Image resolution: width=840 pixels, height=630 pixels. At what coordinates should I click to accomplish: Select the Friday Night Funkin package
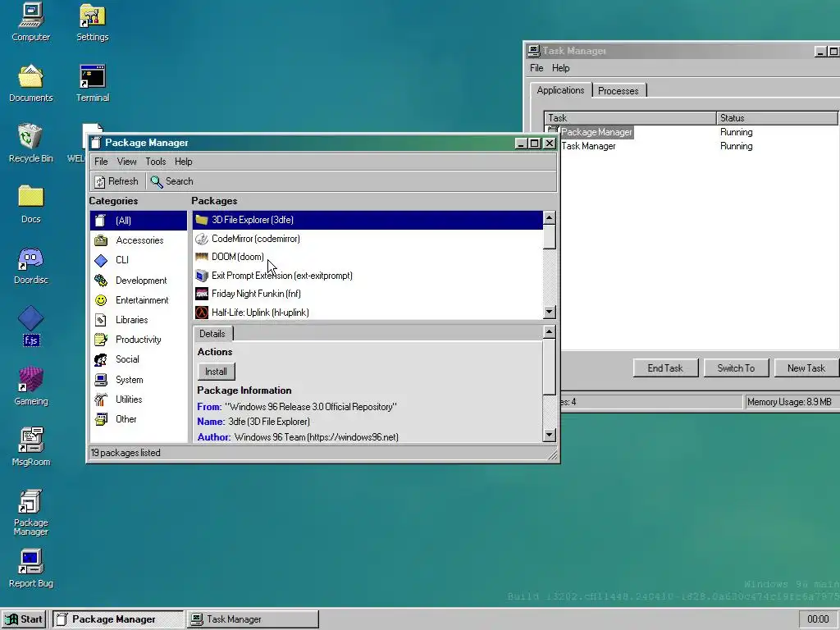coord(368,294)
